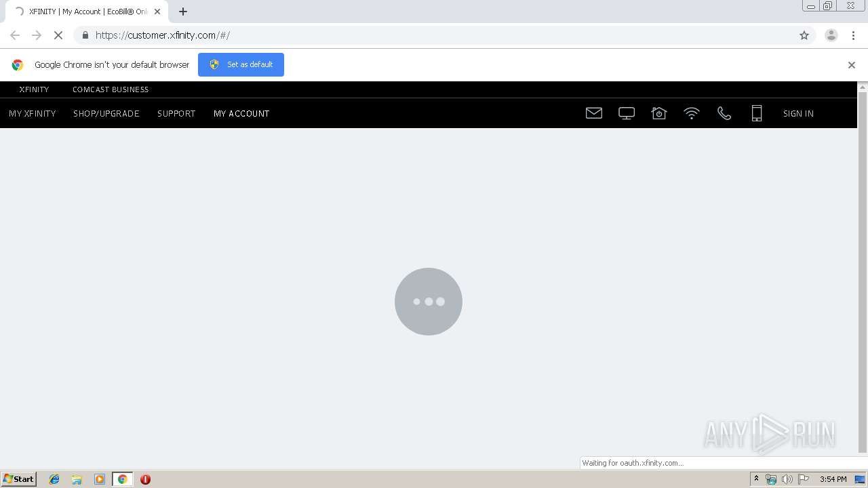868x488 pixels.
Task: Open the red Opera icon in taskbar
Action: point(145,479)
